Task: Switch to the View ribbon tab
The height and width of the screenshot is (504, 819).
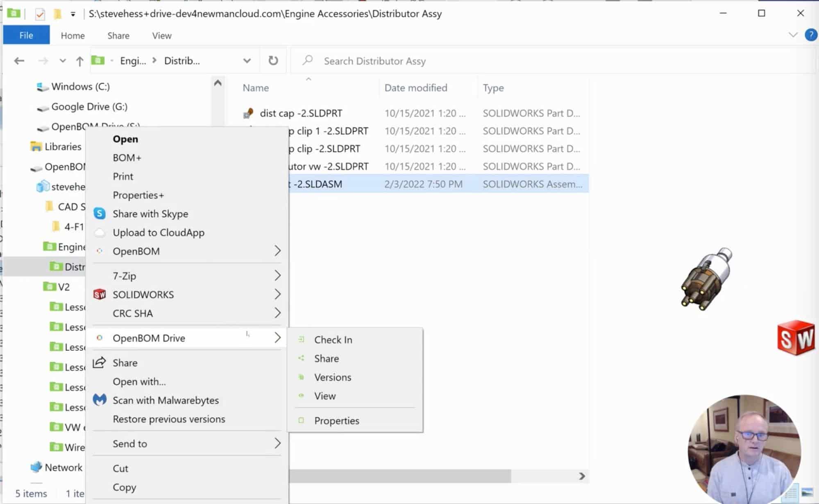Action: pos(162,36)
